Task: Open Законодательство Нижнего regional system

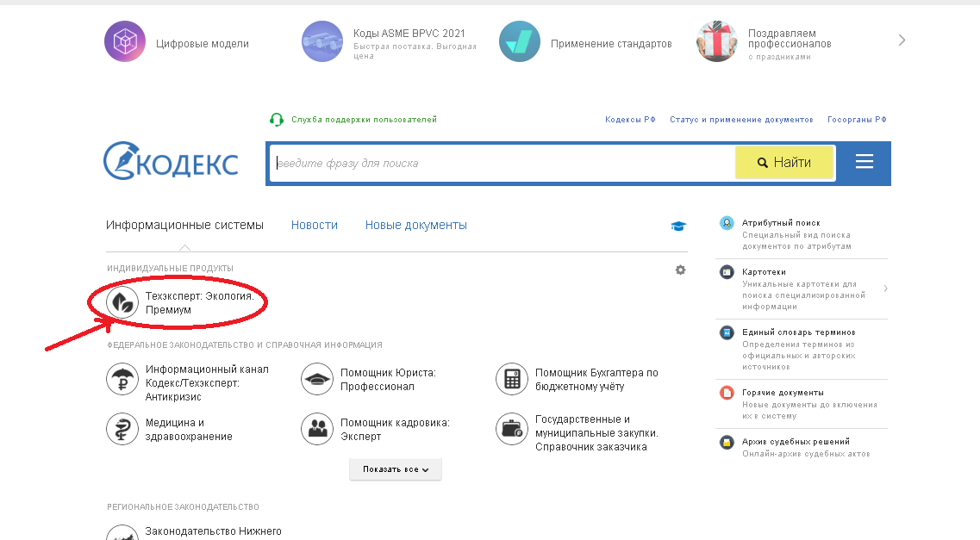Action: pos(213,531)
